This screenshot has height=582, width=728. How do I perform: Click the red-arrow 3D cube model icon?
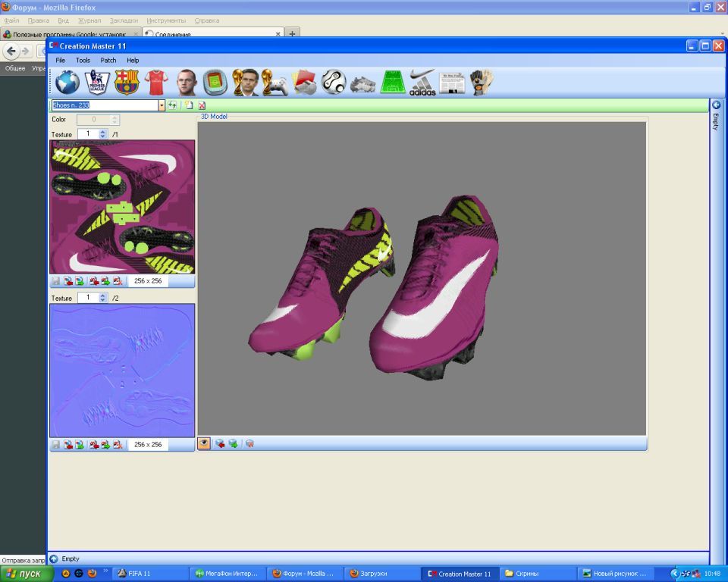pos(220,443)
